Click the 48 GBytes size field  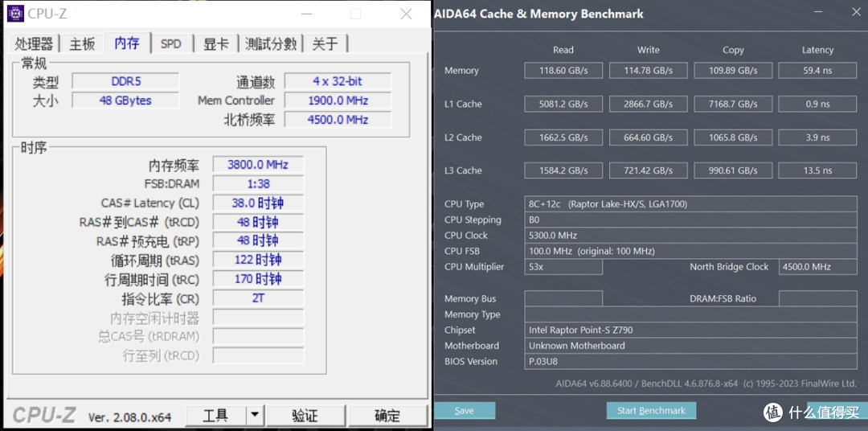pyautogui.click(x=125, y=101)
